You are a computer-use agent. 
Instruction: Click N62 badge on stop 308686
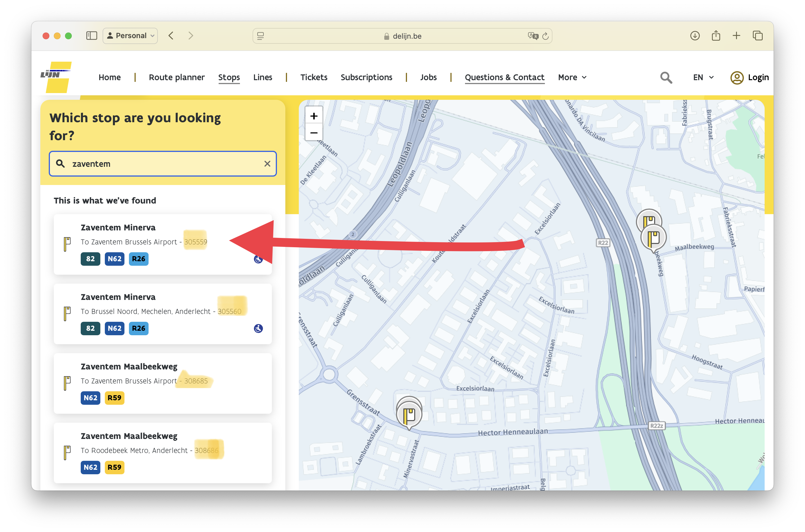coord(90,468)
